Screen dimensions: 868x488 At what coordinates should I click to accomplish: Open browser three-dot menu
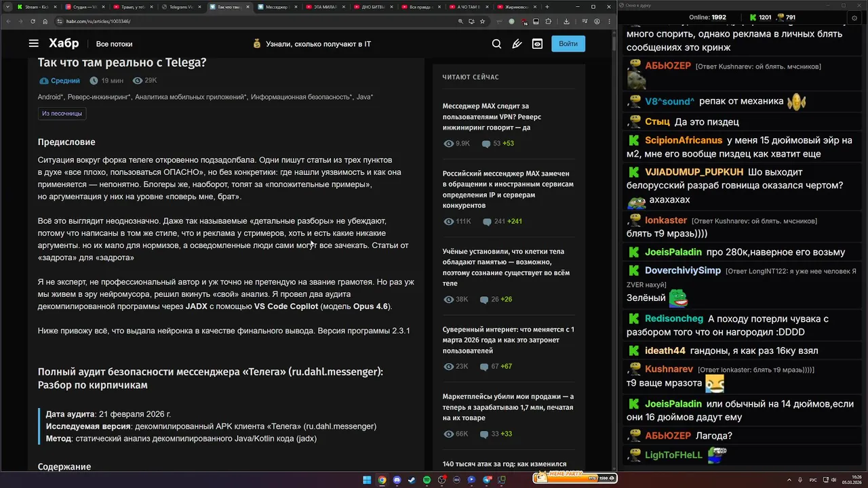click(609, 21)
